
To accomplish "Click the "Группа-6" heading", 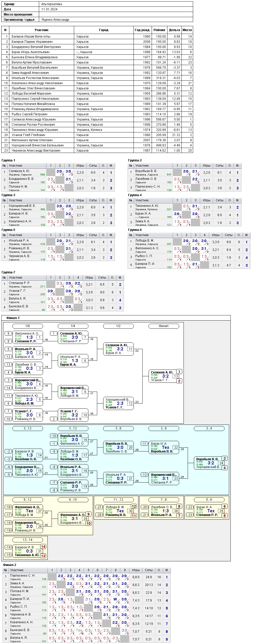I will [x=135, y=230].
